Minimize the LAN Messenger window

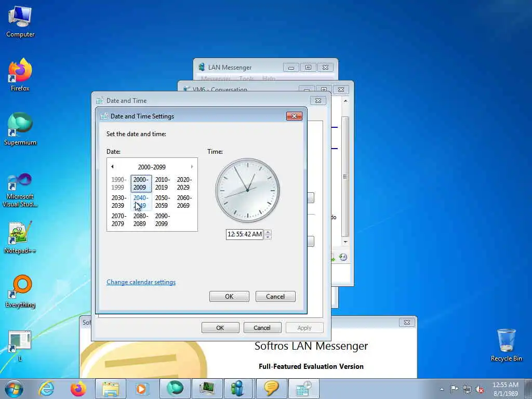point(291,67)
